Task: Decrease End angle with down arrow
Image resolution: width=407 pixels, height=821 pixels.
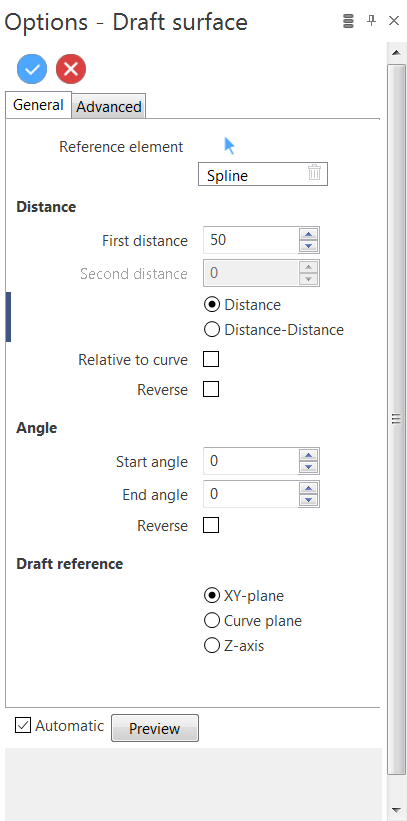Action: (309, 500)
